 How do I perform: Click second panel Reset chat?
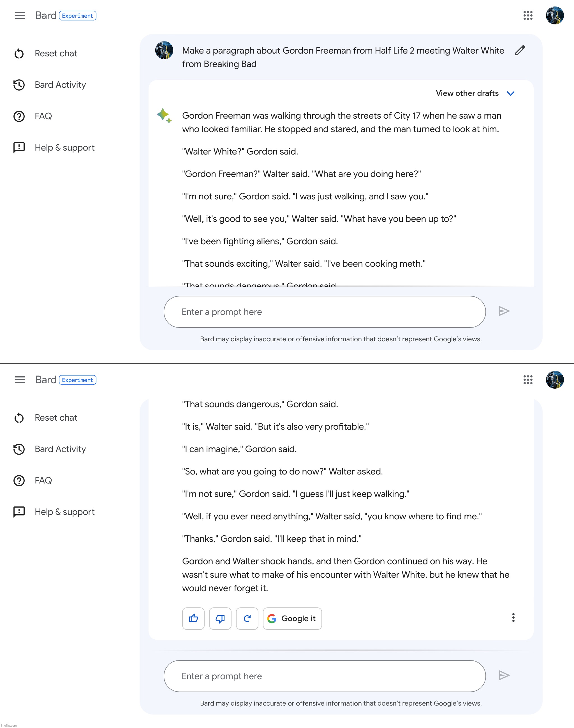tap(55, 418)
